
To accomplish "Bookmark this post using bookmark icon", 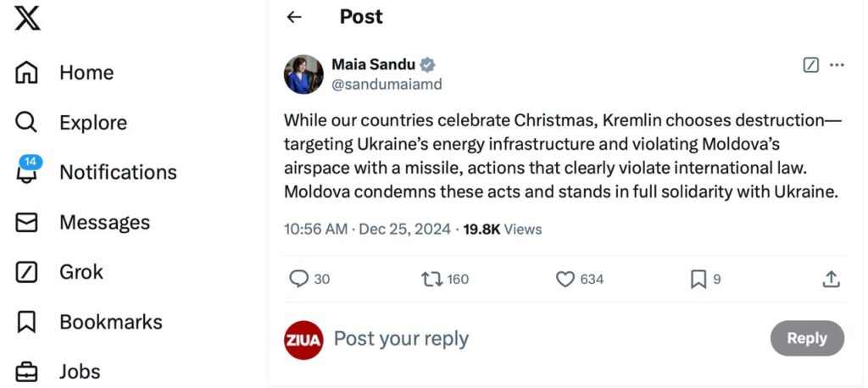I will pyautogui.click(x=698, y=279).
